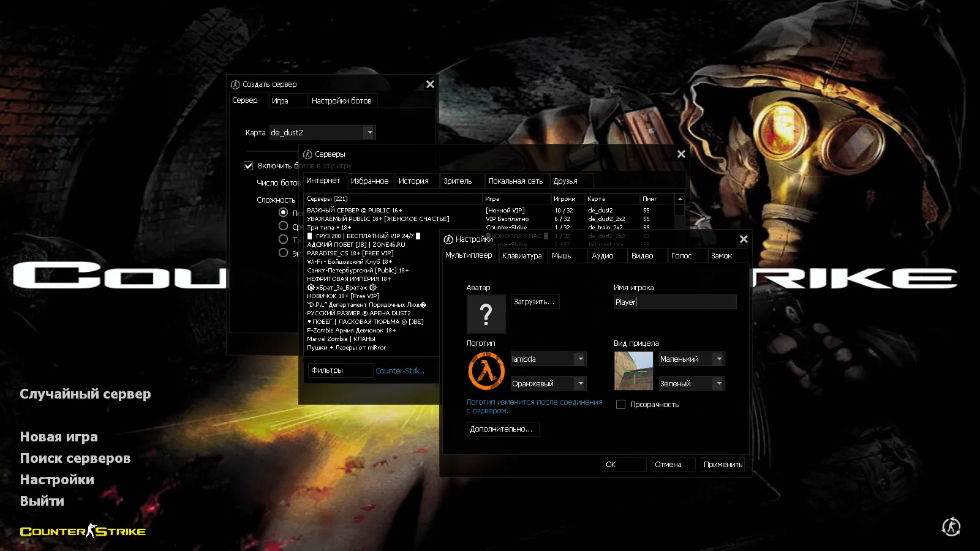Click the Counter-Strike logo at bottom left
This screenshot has width=980, height=551.
click(x=83, y=531)
